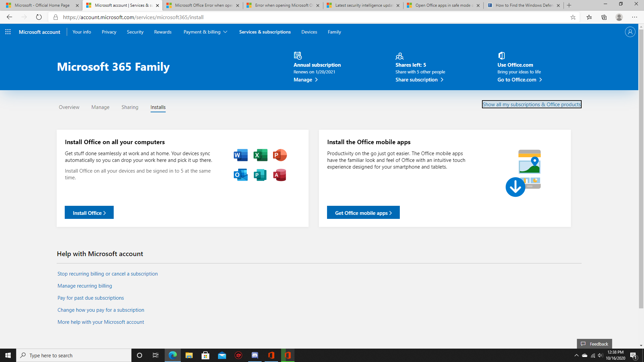644x362 pixels.
Task: Click the Install Office button
Action: point(89,213)
